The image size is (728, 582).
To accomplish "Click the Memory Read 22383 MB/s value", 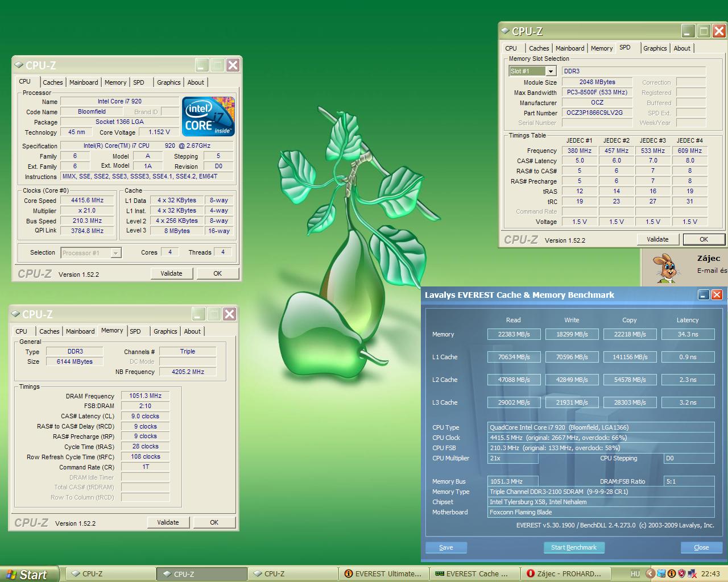I will click(x=514, y=334).
